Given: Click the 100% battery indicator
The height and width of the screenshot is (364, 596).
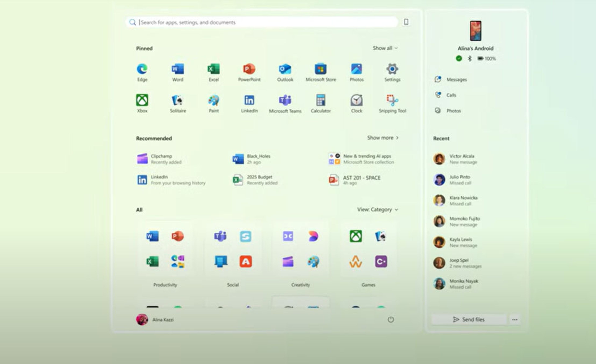Looking at the screenshot, I should click(486, 58).
